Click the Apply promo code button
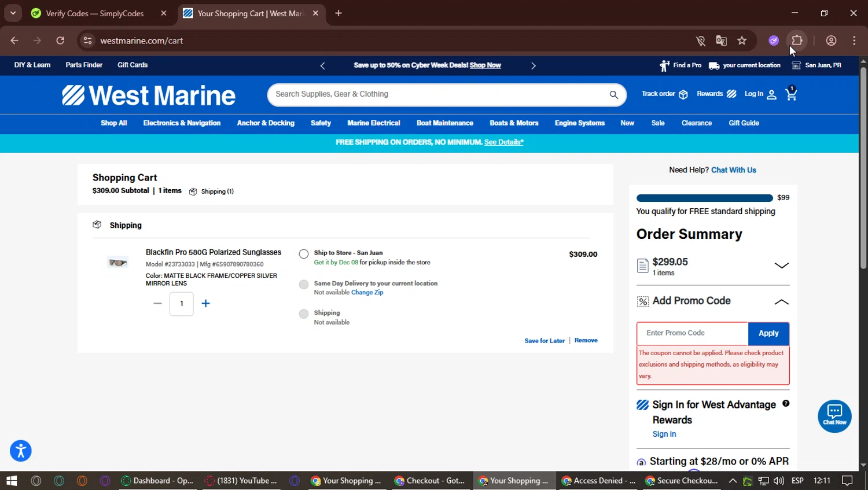 [768, 333]
